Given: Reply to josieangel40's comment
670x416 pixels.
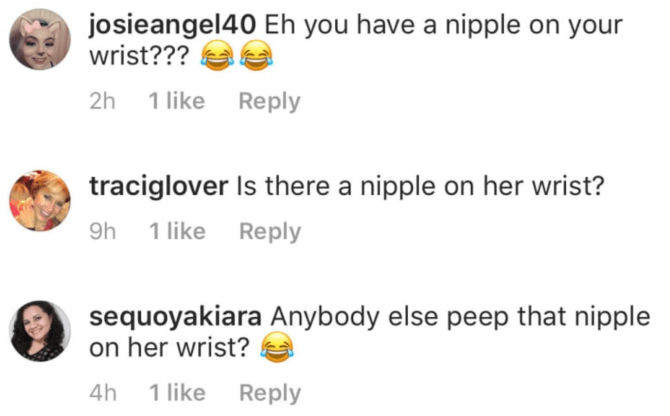Looking at the screenshot, I should click(270, 102).
